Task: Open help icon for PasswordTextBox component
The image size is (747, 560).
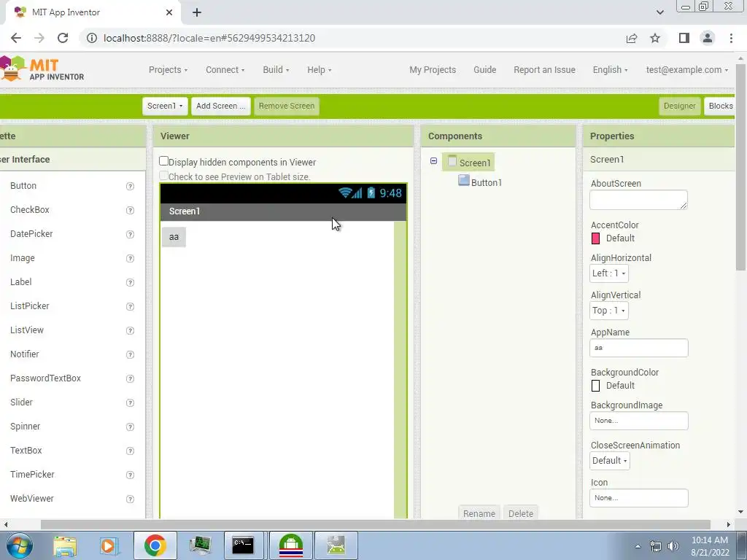Action: (x=130, y=378)
